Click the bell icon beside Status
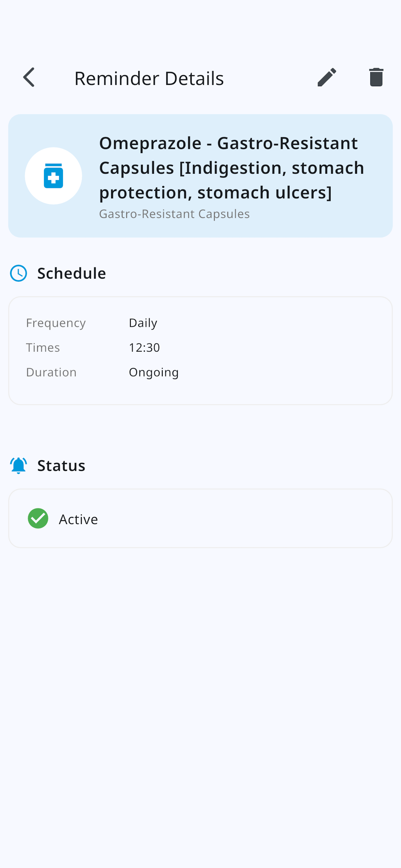This screenshot has height=868, width=401. (x=18, y=466)
